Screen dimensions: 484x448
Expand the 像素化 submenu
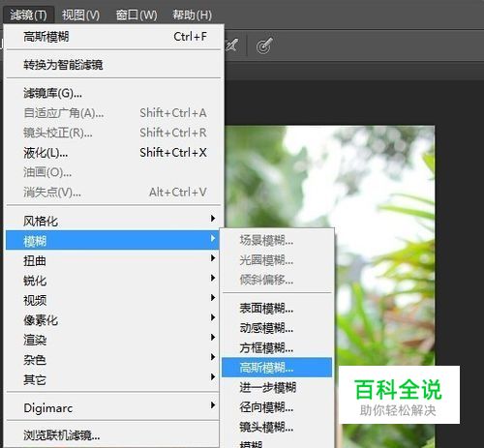(113, 320)
